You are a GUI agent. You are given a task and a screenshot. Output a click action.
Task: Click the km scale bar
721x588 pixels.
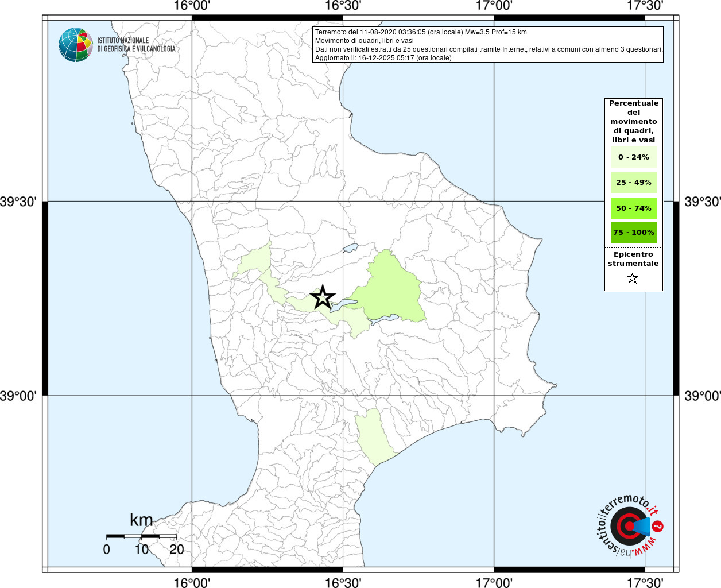tap(142, 536)
